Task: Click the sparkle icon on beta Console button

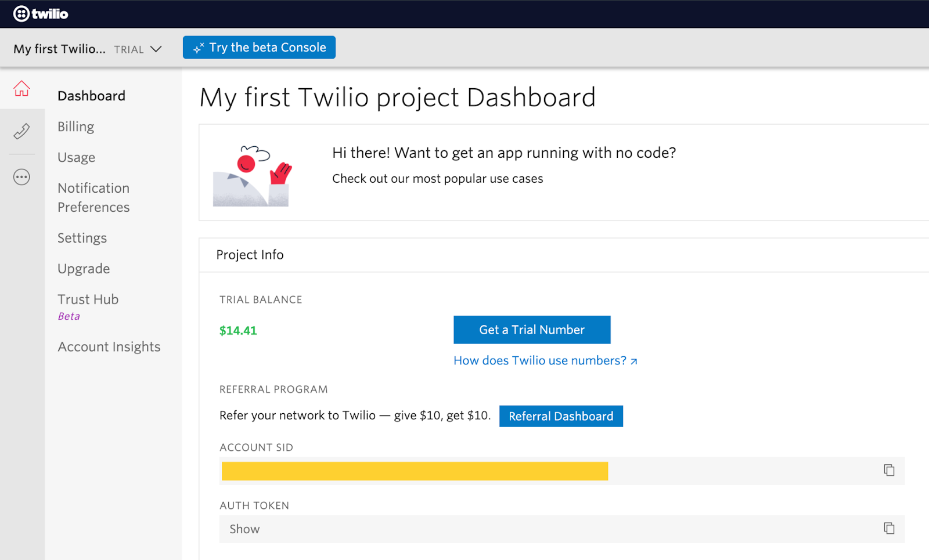Action: pyautogui.click(x=199, y=48)
